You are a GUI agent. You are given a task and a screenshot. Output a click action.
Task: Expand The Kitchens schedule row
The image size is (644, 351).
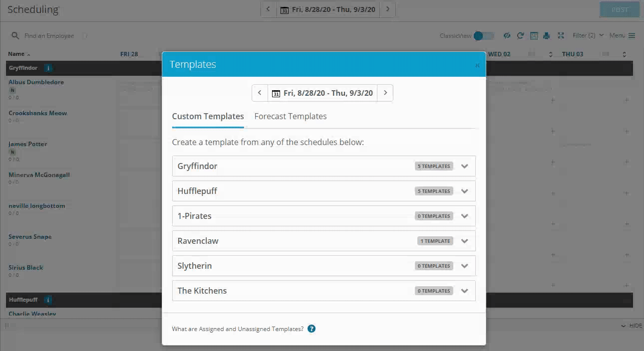(323, 291)
